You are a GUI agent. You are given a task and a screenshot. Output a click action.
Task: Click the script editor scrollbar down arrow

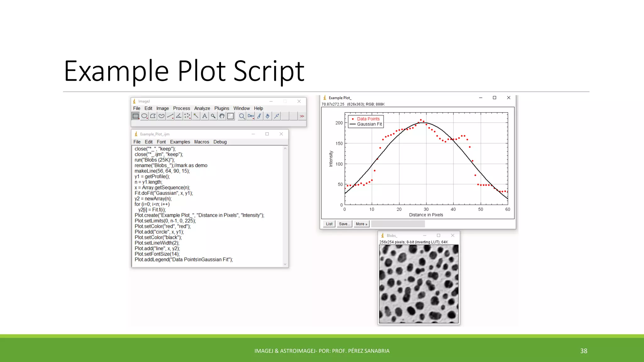[x=285, y=264]
